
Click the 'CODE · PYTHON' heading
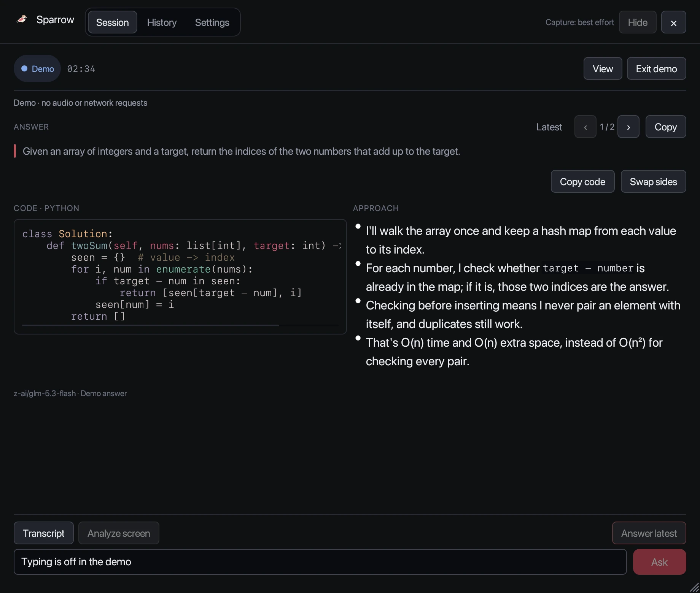point(46,208)
